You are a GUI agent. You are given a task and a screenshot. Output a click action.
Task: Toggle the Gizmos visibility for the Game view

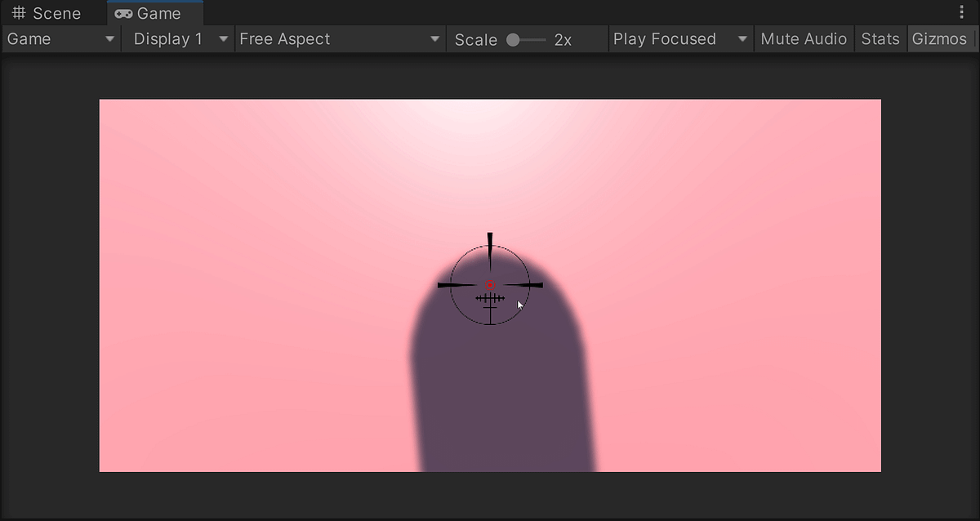pyautogui.click(x=941, y=38)
